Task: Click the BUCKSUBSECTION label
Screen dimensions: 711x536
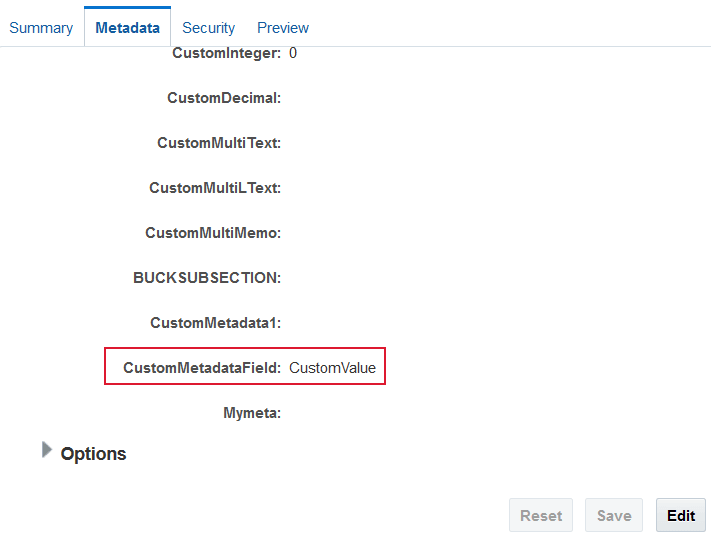Action: (207, 278)
